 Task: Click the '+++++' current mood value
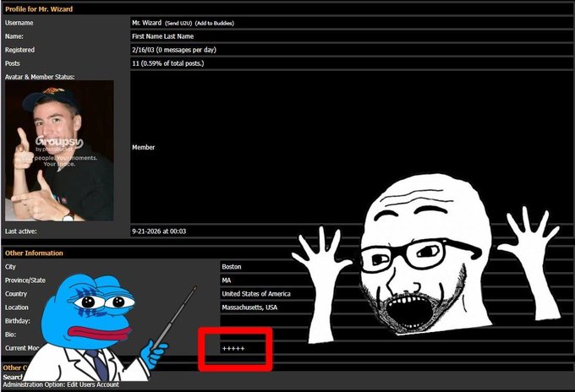coord(233,348)
